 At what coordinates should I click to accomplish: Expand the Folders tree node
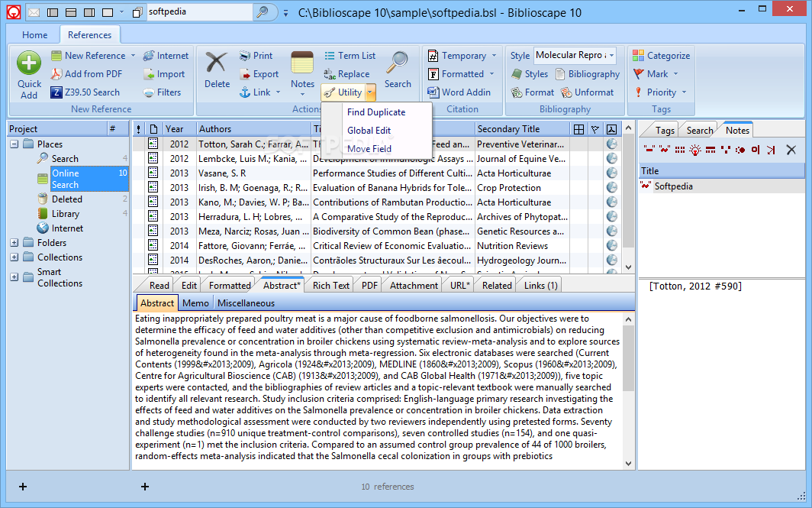click(x=14, y=243)
